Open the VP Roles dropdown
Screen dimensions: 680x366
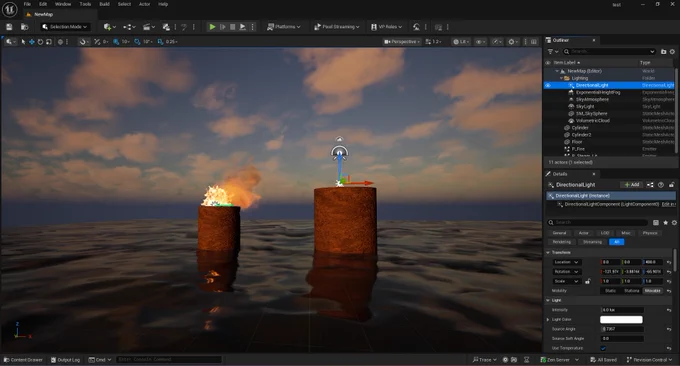[x=386, y=27]
